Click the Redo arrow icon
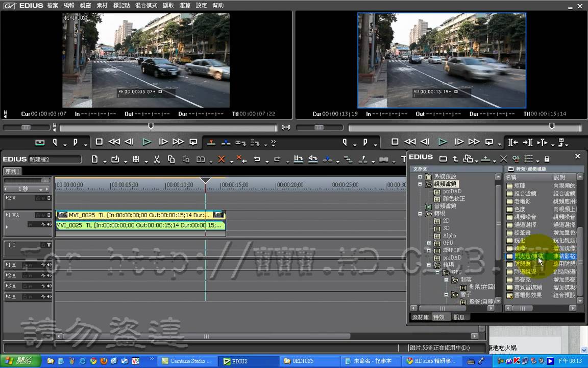Image resolution: width=588 pixels, height=368 pixels. pyautogui.click(x=277, y=159)
